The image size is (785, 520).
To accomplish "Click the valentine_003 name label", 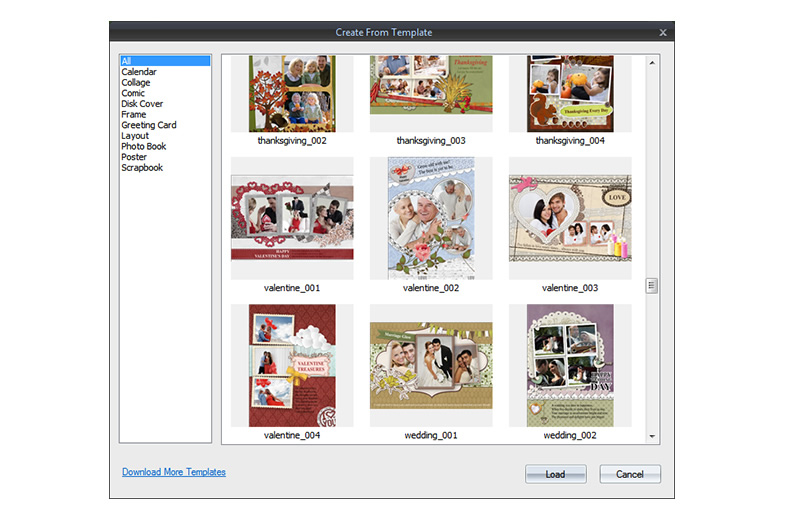I will coord(570,288).
